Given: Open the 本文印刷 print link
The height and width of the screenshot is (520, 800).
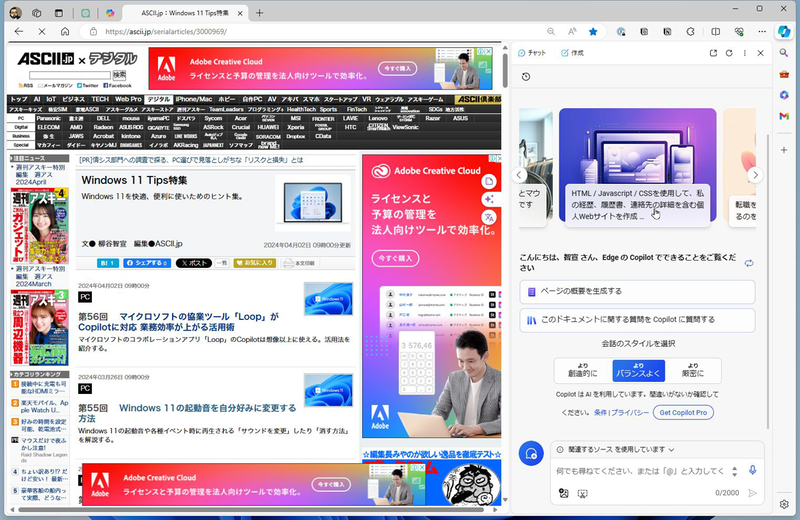Looking at the screenshot, I should (x=299, y=263).
